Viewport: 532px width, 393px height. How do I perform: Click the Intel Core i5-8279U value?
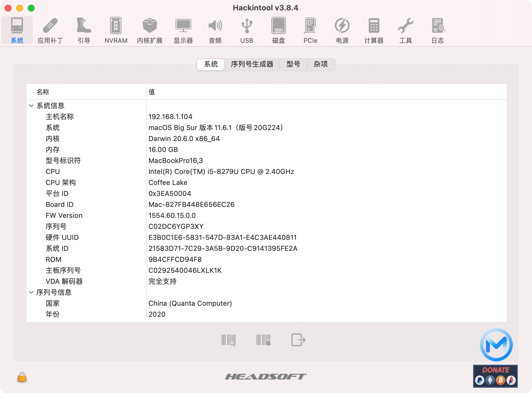tap(221, 172)
